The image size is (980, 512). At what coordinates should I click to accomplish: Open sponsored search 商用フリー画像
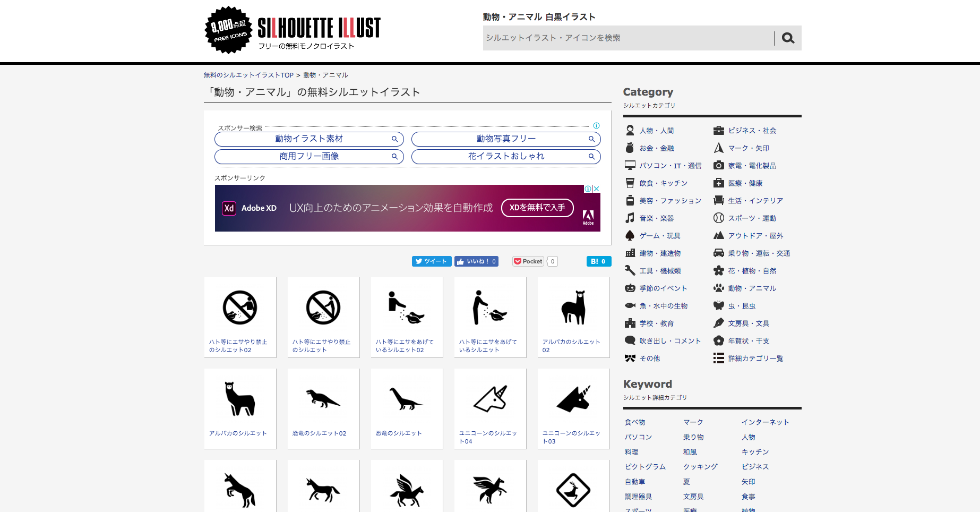pyautogui.click(x=309, y=157)
